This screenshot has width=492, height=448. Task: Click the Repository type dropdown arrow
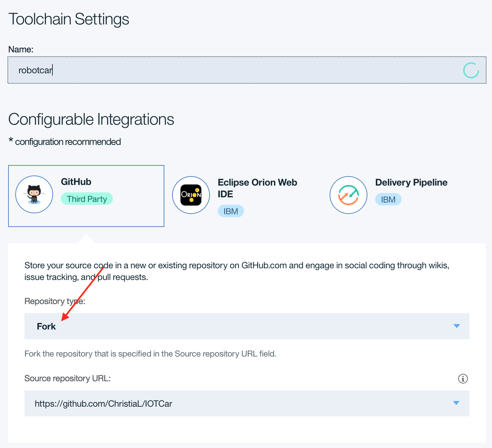[457, 326]
